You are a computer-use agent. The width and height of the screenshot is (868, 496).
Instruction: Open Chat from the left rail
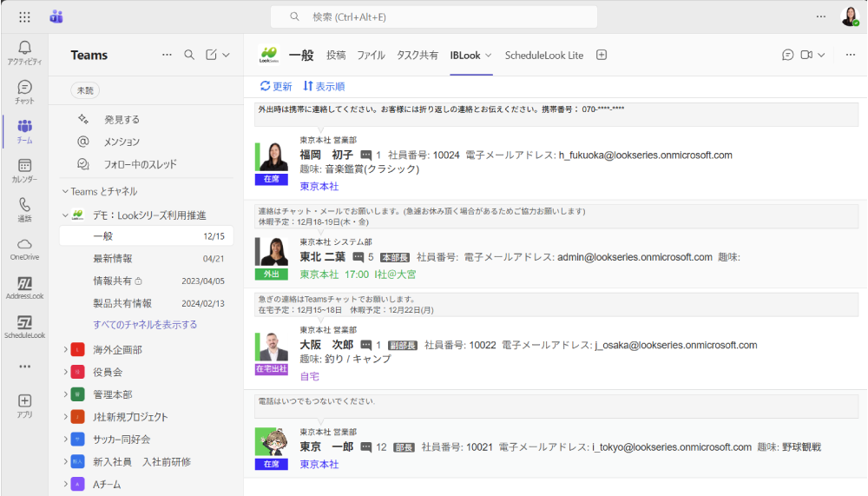tap(24, 91)
